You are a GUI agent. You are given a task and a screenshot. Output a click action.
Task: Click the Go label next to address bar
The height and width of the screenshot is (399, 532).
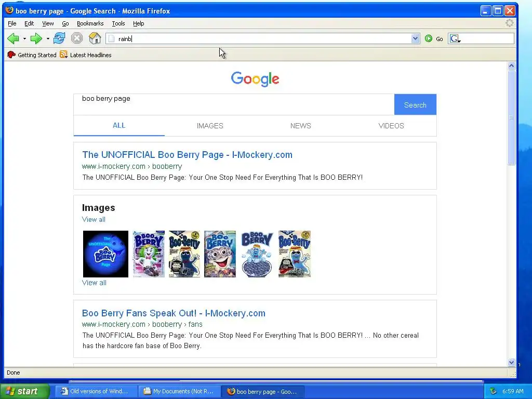tap(440, 39)
